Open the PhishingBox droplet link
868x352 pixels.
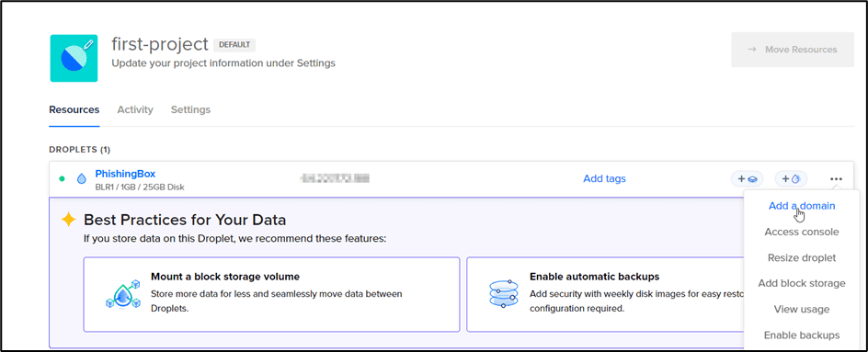(125, 174)
